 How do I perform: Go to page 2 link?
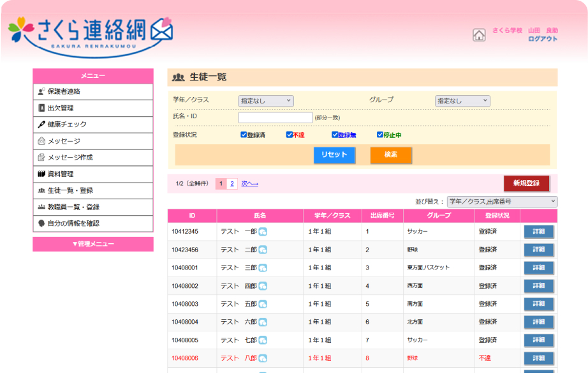click(232, 183)
